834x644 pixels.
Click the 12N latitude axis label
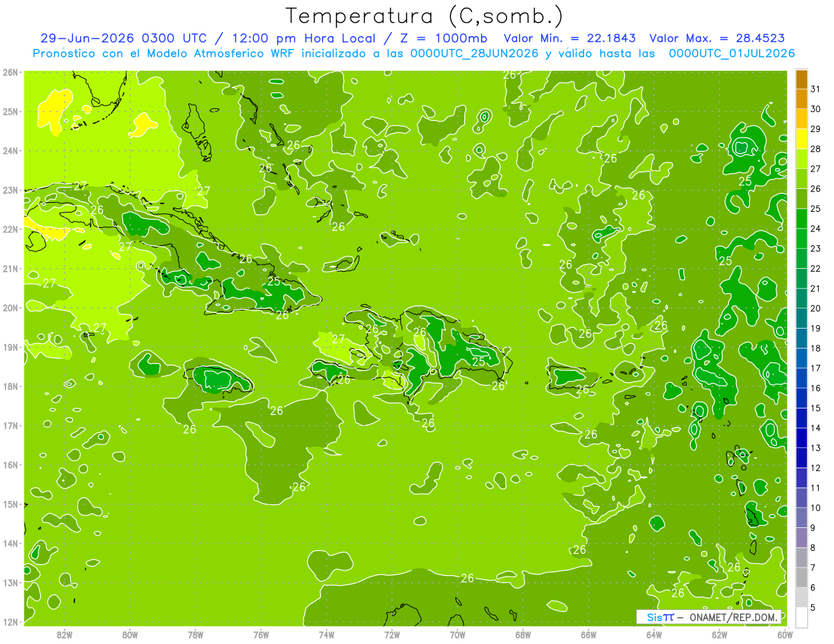coord(10,622)
